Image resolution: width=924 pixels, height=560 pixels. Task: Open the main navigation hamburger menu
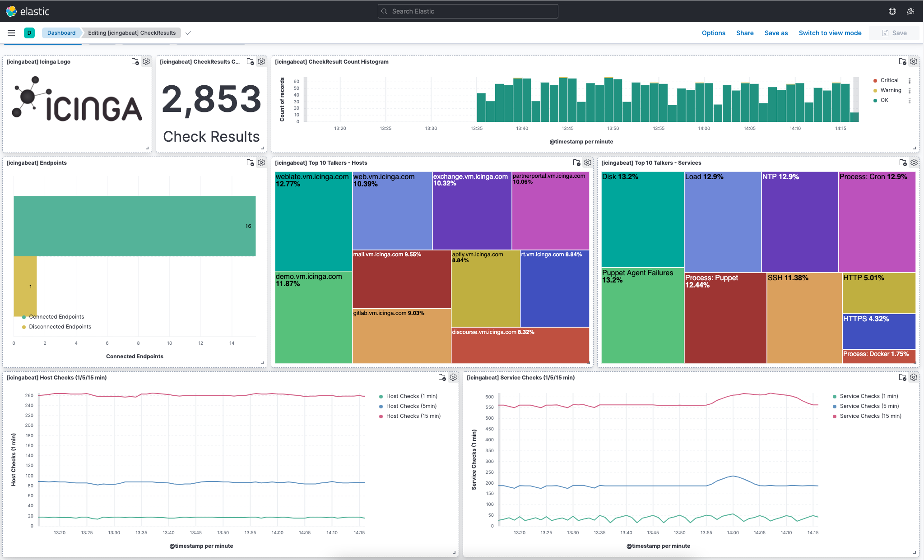pos(11,33)
